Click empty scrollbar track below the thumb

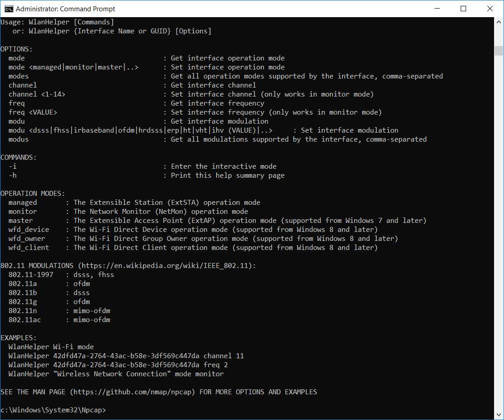pyautogui.click(x=499, y=226)
